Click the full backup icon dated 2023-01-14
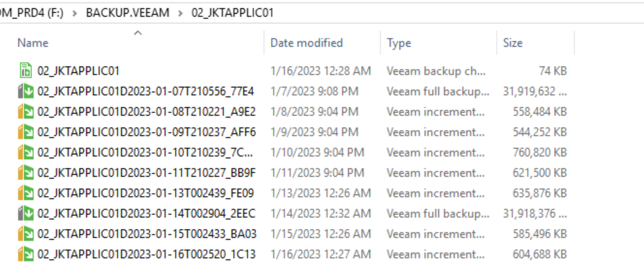 25,213
